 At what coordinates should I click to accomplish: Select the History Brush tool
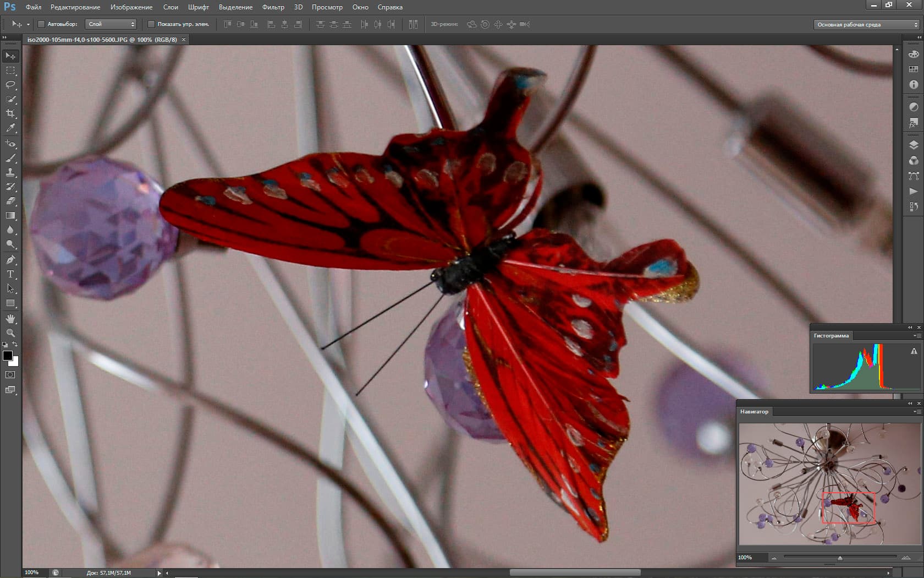click(x=10, y=187)
